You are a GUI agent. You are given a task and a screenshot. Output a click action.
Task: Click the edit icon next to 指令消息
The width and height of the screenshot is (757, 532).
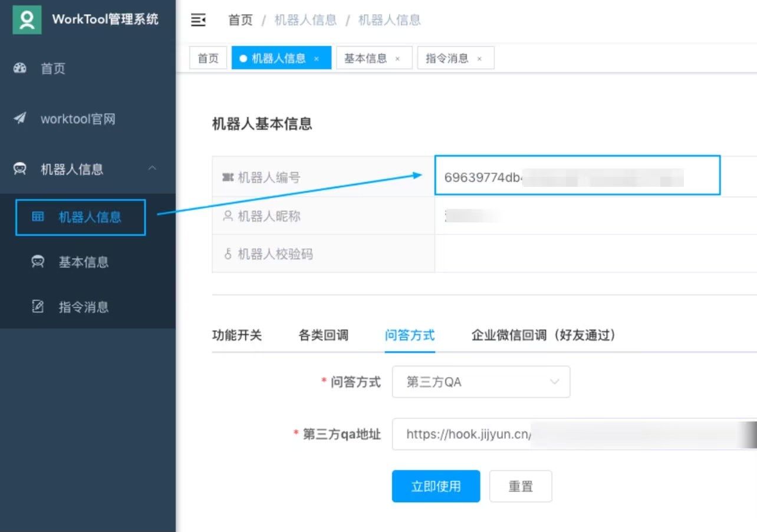tap(38, 306)
